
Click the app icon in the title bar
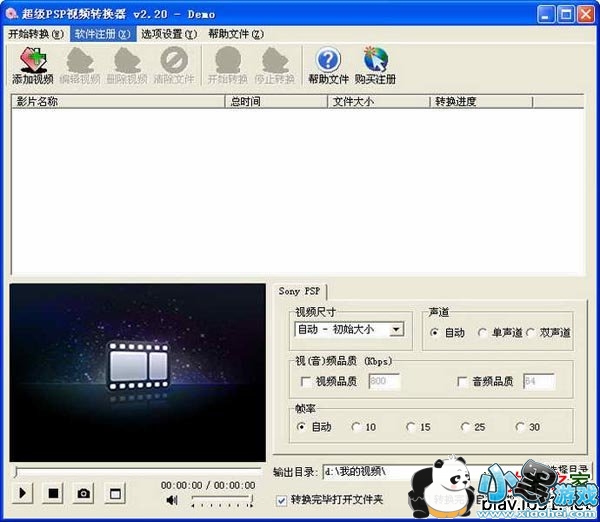tap(11, 14)
